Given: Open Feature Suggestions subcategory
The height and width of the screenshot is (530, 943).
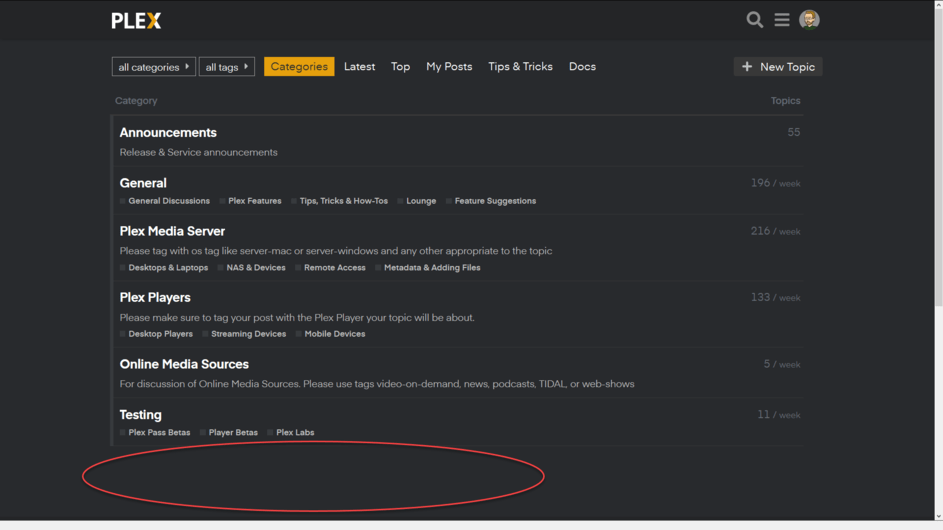Looking at the screenshot, I should click(x=495, y=201).
